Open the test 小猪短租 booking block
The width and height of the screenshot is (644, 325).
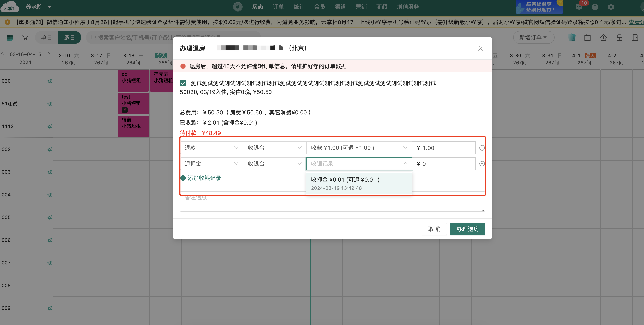pyautogui.click(x=133, y=103)
